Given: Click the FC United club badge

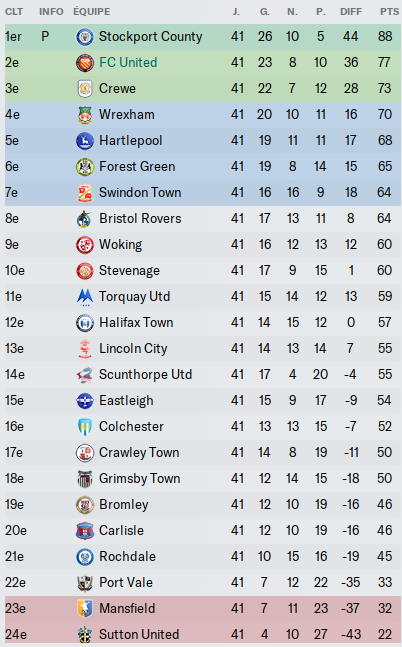Looking at the screenshot, I should point(85,63).
